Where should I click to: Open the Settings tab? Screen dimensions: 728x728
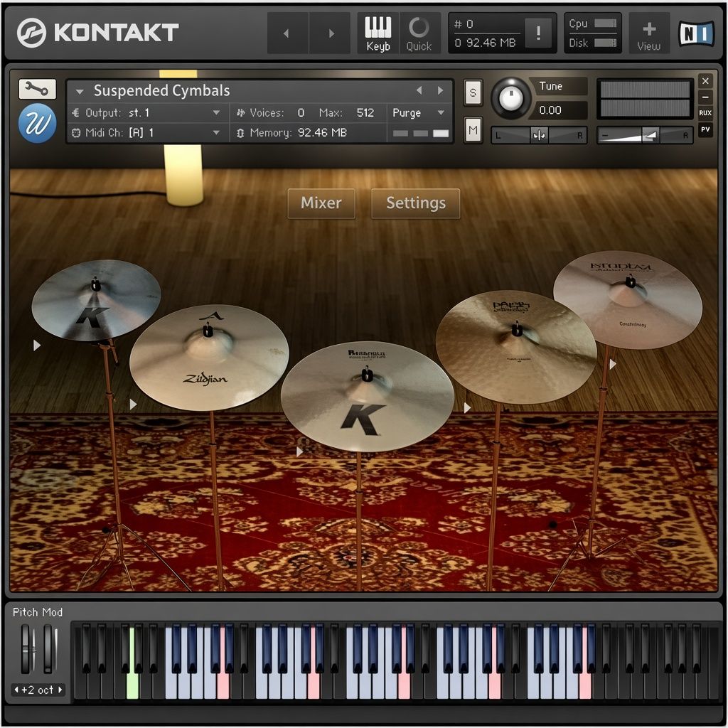tap(415, 203)
